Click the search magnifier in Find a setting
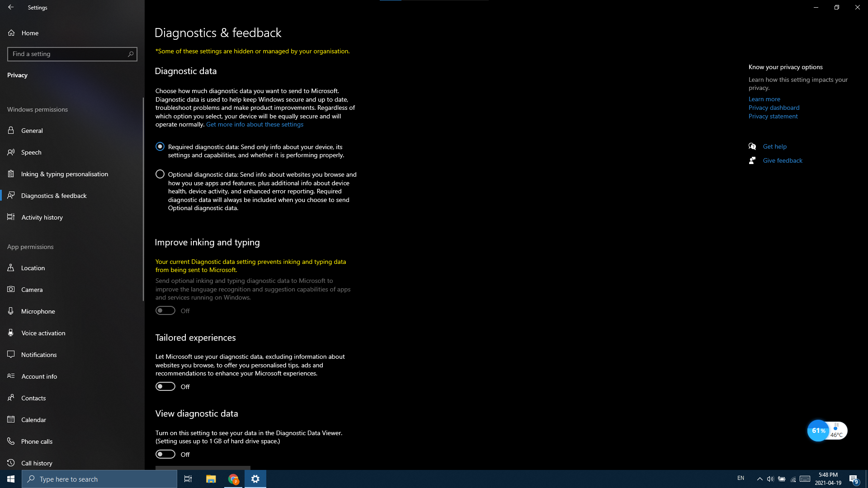The width and height of the screenshot is (868, 488). coord(131,54)
